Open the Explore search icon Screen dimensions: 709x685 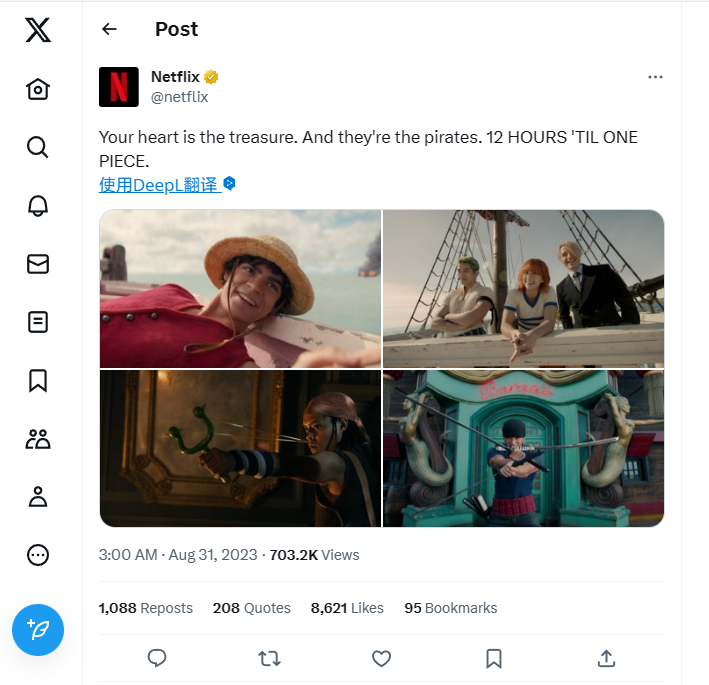(x=38, y=147)
